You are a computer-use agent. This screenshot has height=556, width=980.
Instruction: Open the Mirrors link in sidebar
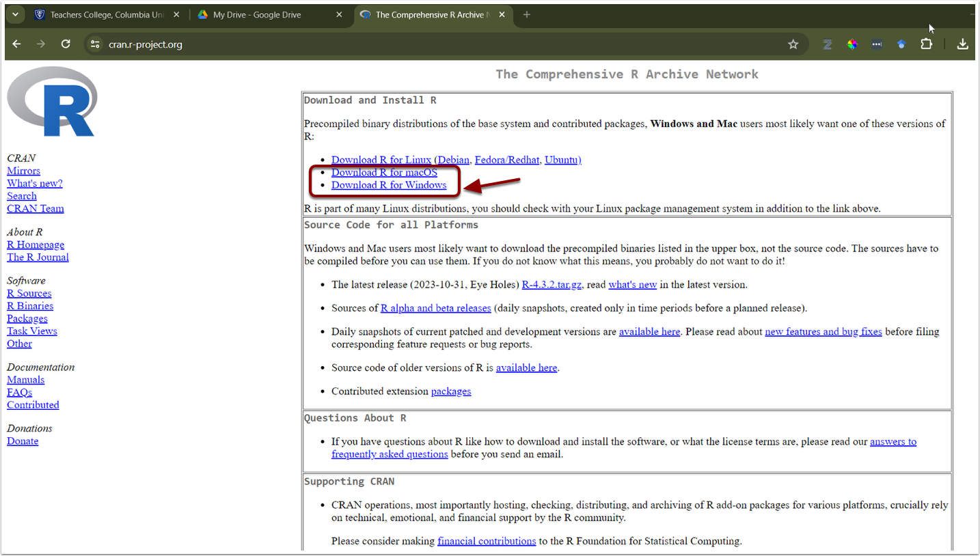(x=23, y=171)
